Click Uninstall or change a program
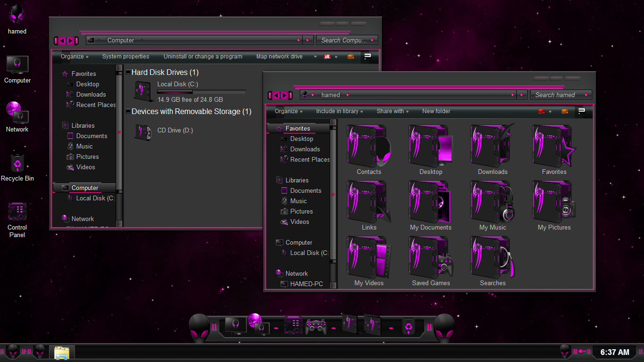This screenshot has width=644, height=362. [x=203, y=57]
